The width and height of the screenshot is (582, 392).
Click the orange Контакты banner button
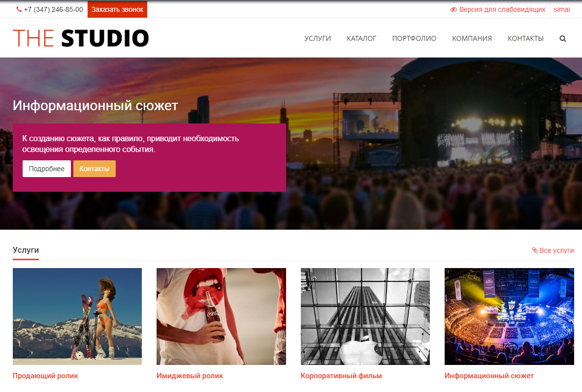click(x=94, y=169)
